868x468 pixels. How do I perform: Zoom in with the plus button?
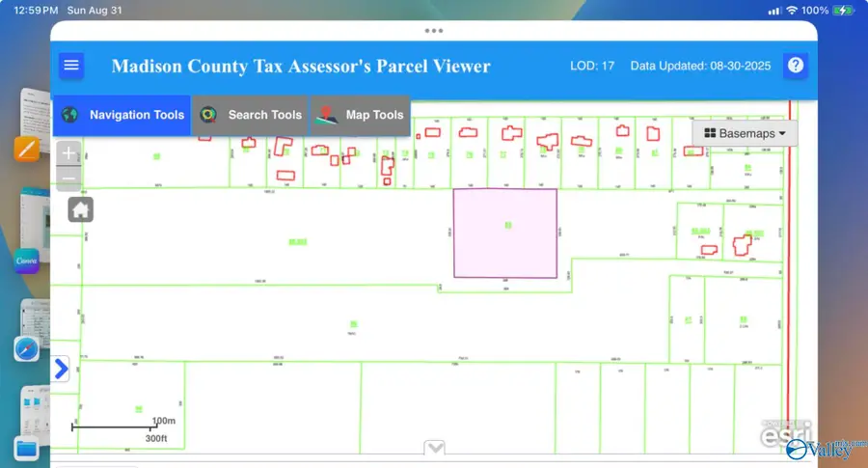[68, 153]
